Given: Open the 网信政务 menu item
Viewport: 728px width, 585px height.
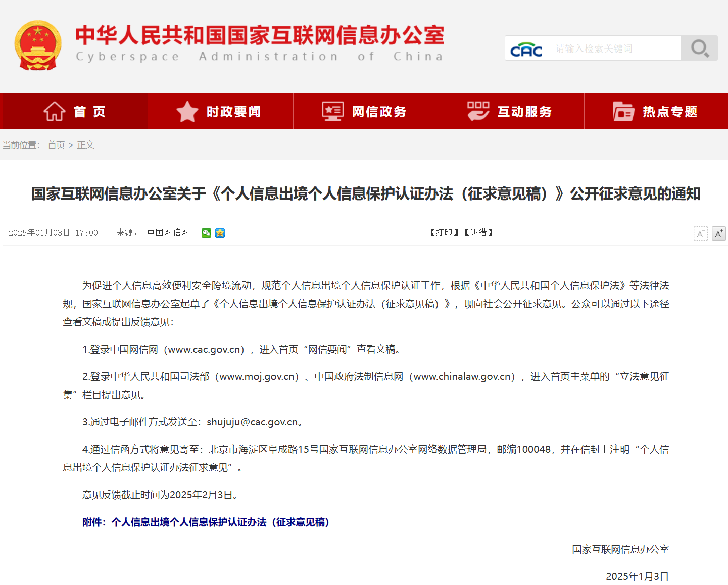Looking at the screenshot, I should coord(366,111).
